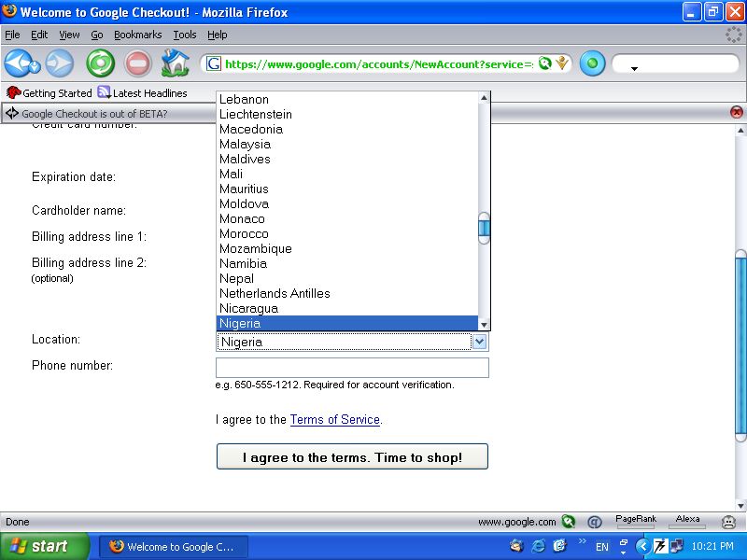This screenshot has width=747, height=560.
Task: Select Mauritius in the country list
Action: click(x=347, y=189)
